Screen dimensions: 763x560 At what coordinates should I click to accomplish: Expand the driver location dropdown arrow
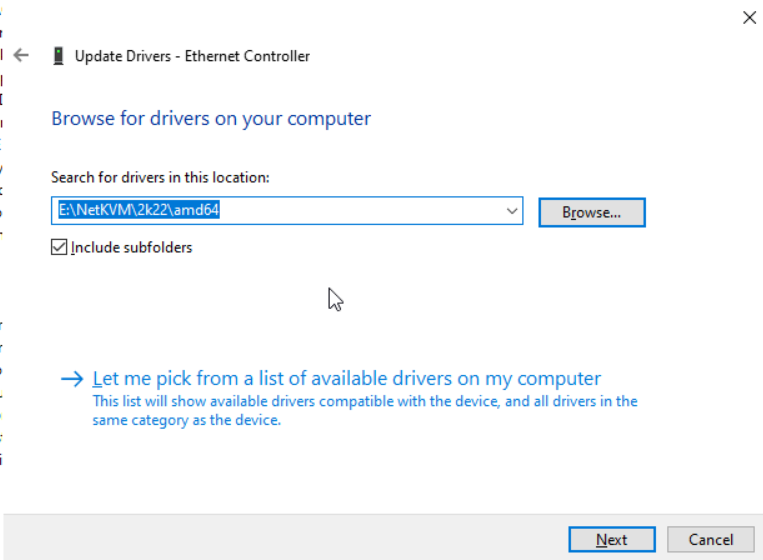click(511, 211)
